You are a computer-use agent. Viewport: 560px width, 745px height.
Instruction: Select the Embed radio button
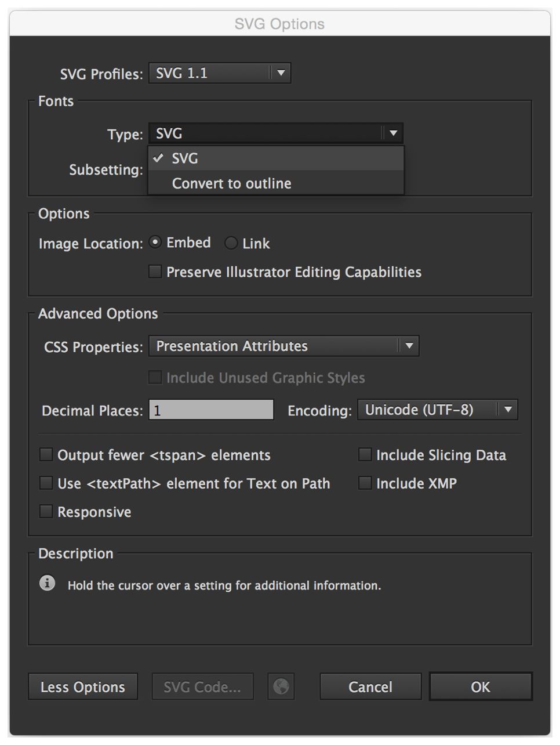(155, 243)
